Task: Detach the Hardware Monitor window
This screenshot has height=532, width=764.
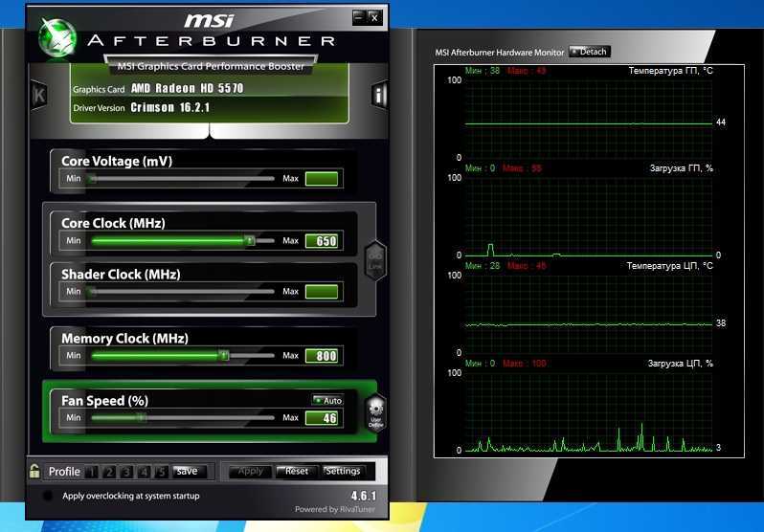Action: pyautogui.click(x=590, y=52)
